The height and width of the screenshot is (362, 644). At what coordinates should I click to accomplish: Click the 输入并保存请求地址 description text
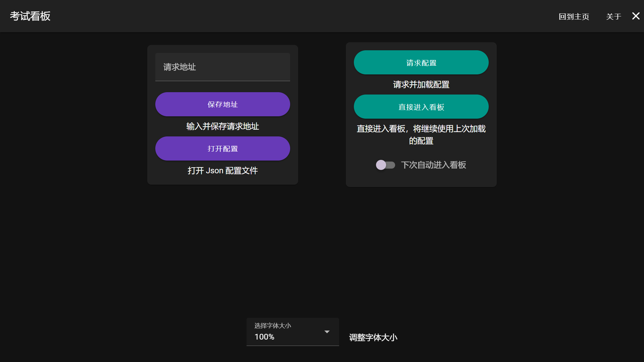pyautogui.click(x=222, y=126)
